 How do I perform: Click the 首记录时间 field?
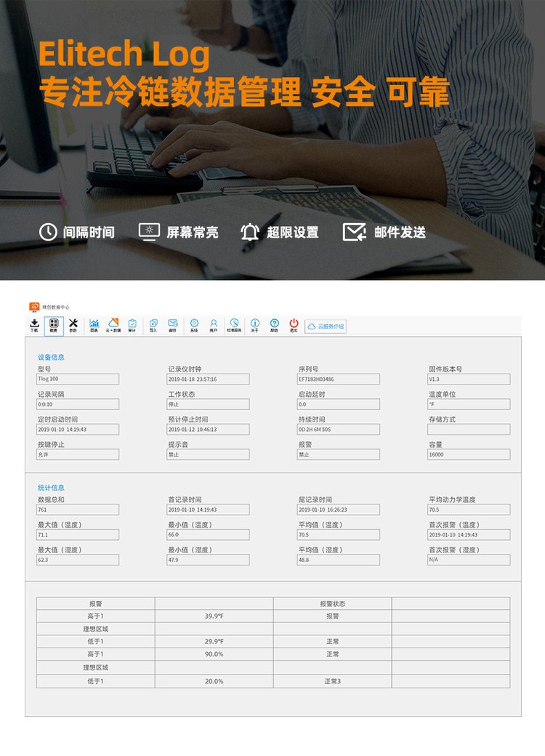[x=208, y=510]
